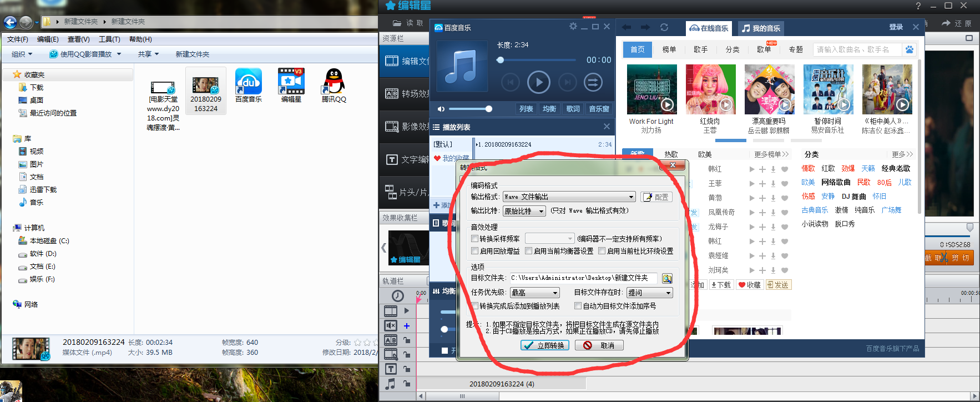Open Baidu Music settings gear
980x402 pixels.
[x=573, y=26]
